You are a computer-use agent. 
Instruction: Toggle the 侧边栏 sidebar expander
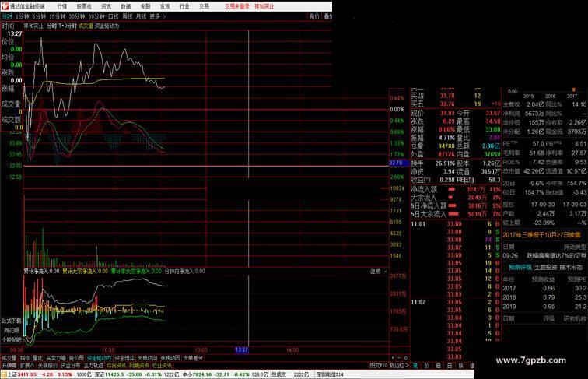[x=399, y=365]
